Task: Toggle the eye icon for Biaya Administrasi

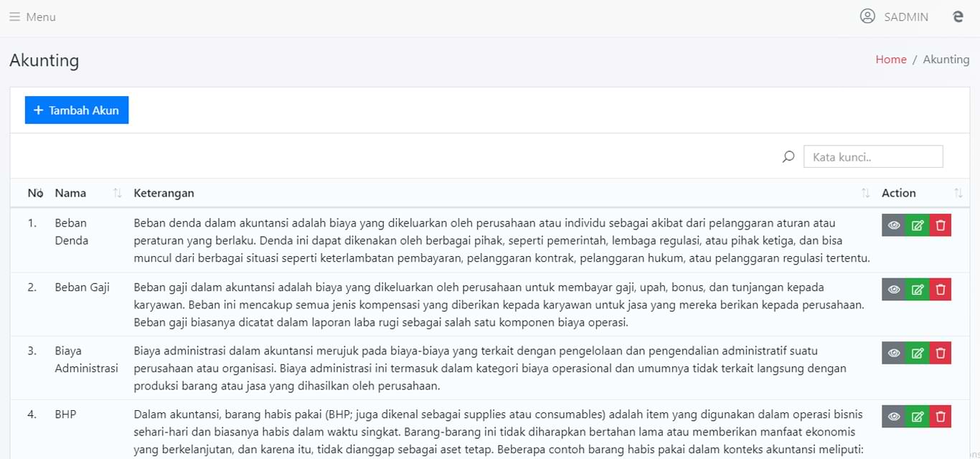Action: coord(893,353)
